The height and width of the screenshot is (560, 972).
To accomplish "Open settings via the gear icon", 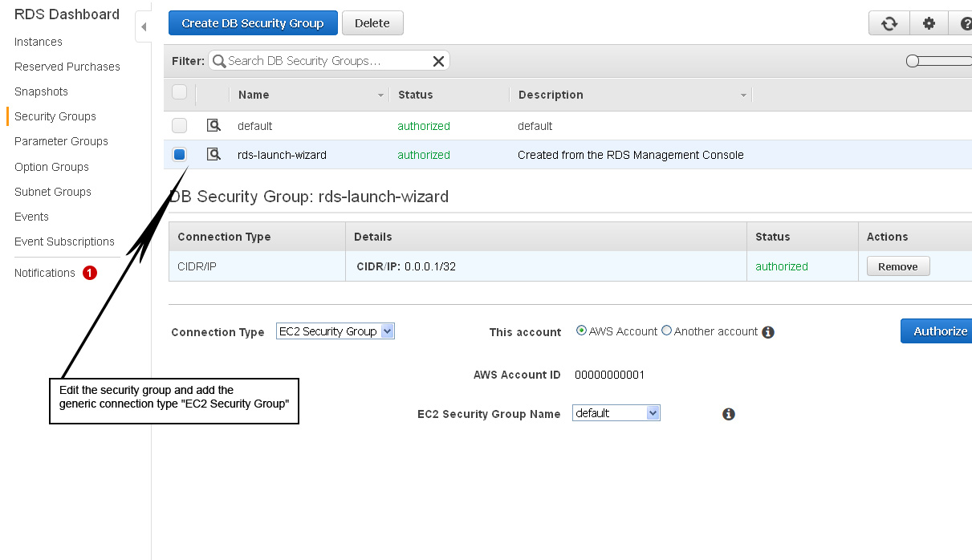I will point(929,23).
